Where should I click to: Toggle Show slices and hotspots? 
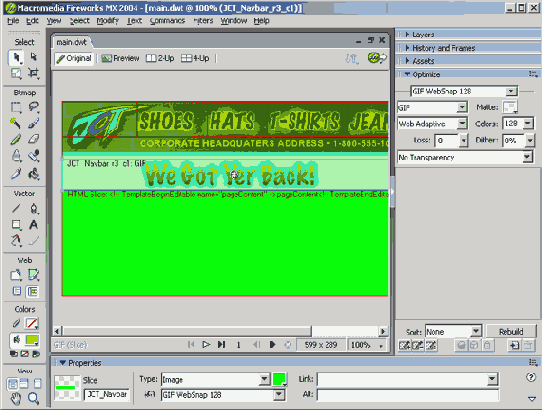coord(32,291)
